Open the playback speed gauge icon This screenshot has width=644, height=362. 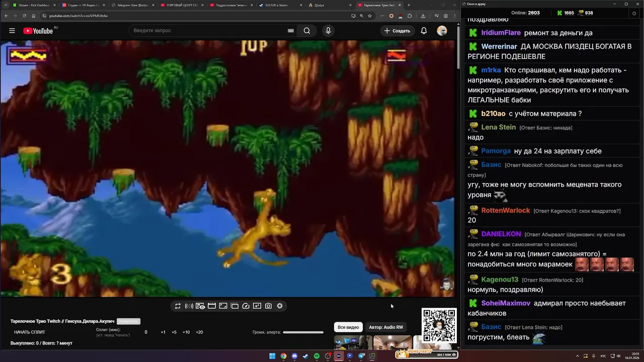pos(246,306)
